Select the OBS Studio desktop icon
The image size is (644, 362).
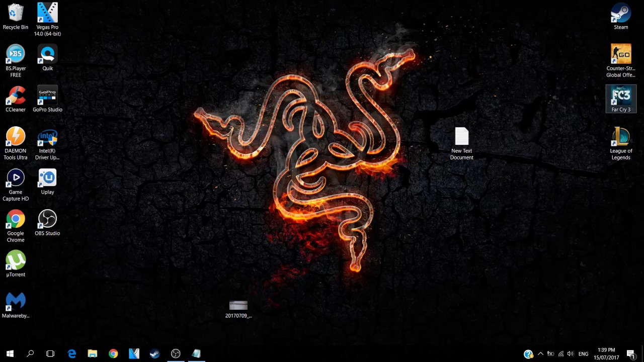tap(47, 223)
